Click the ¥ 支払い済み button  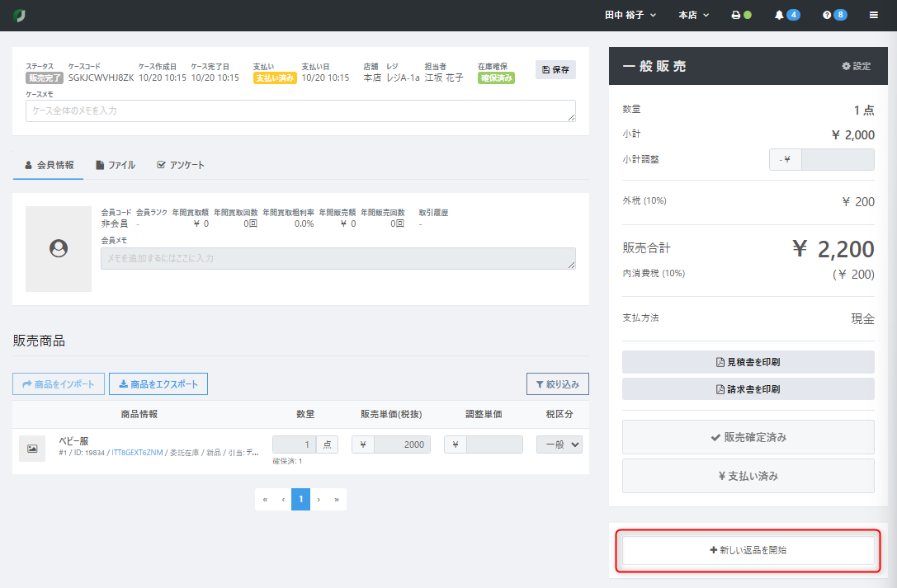[x=748, y=476]
